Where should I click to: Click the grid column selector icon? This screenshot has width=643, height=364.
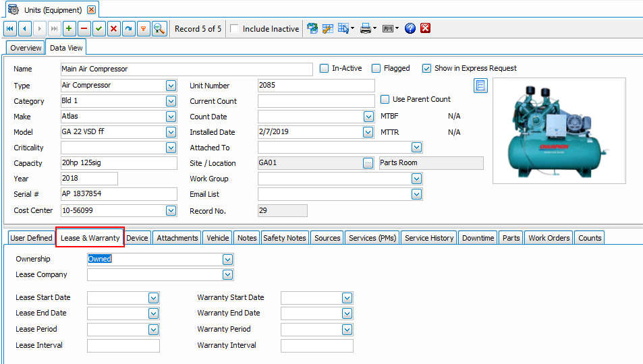pos(343,28)
